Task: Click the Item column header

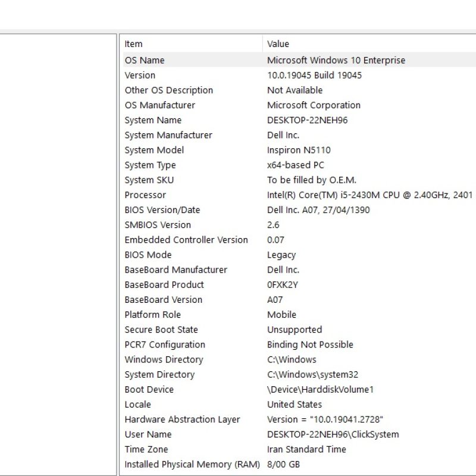Action: click(x=133, y=44)
